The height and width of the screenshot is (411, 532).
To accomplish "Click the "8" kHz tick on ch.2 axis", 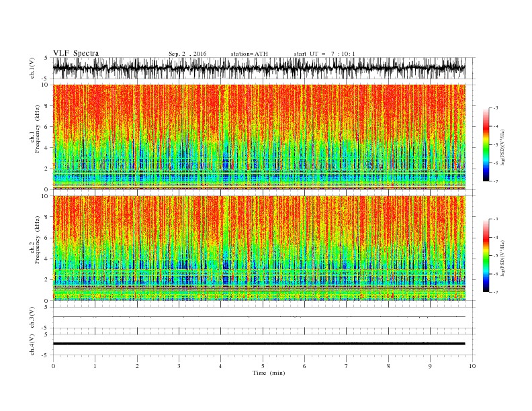I will [47, 217].
